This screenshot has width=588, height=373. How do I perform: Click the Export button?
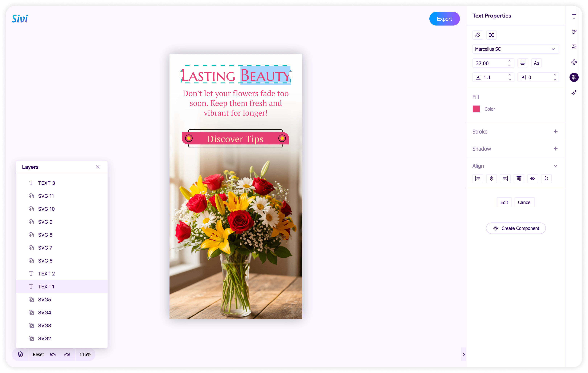pos(444,18)
